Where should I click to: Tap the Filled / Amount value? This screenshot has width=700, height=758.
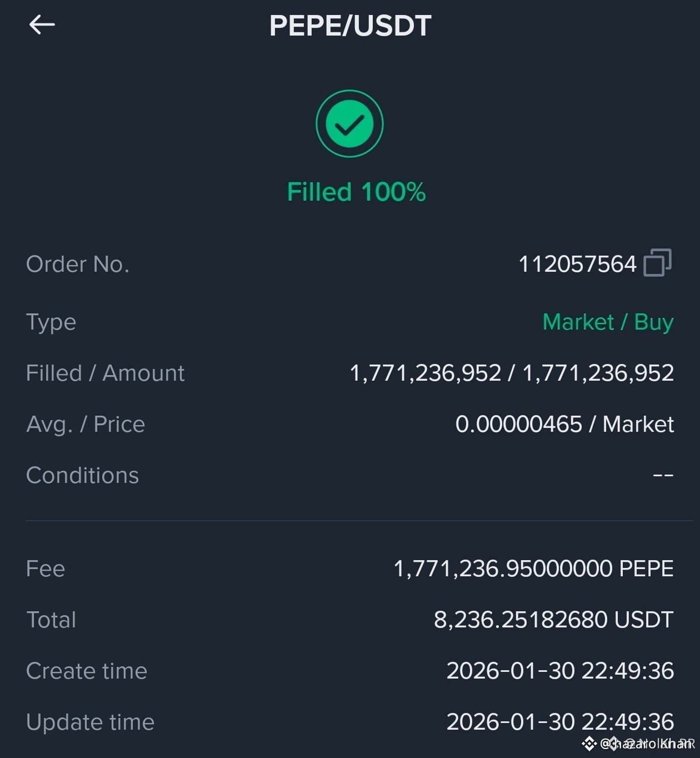(512, 373)
